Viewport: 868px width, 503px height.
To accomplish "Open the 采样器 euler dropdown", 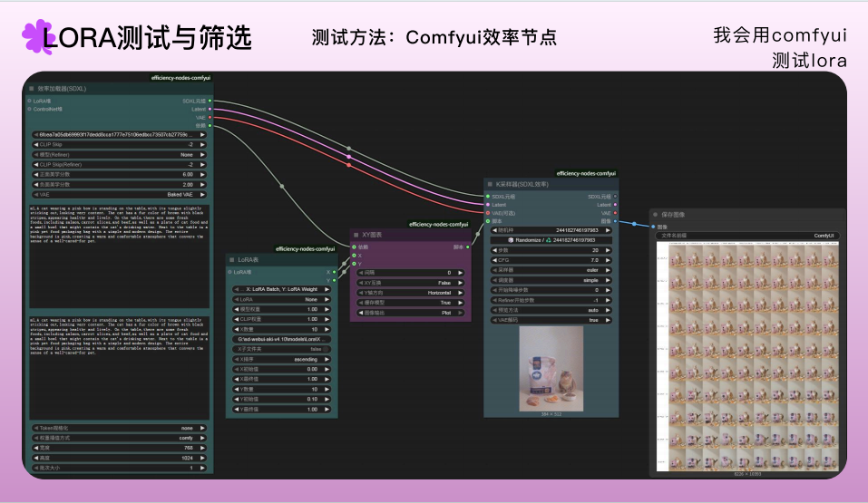I will coord(551,269).
